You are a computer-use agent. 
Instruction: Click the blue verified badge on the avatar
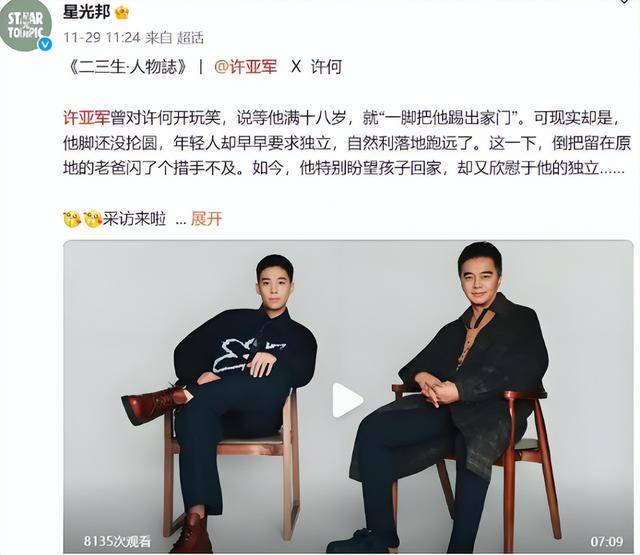45,44
